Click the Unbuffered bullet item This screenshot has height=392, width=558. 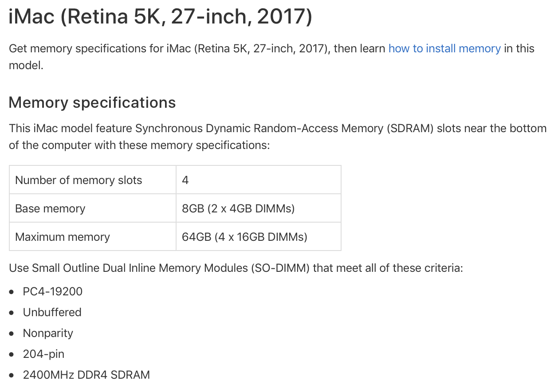click(x=52, y=312)
